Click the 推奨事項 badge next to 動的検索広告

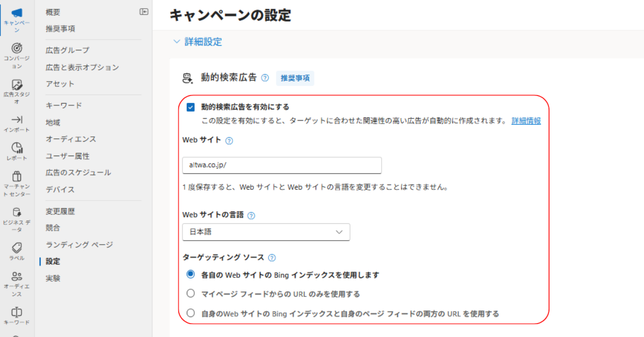point(295,78)
